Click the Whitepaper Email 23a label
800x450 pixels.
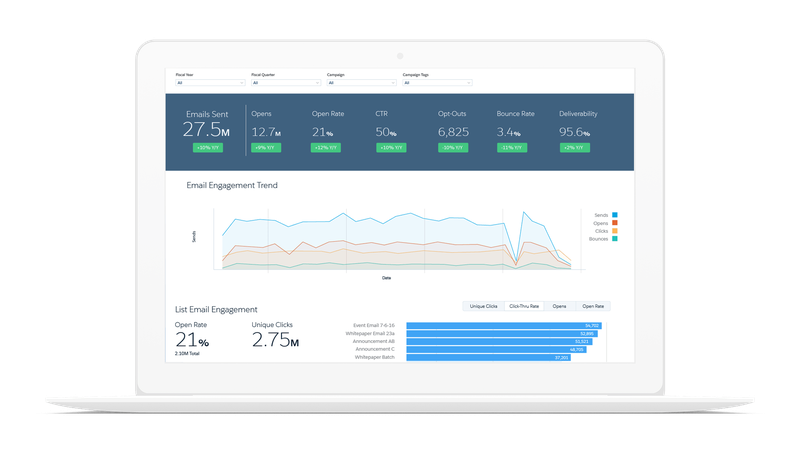click(x=370, y=334)
